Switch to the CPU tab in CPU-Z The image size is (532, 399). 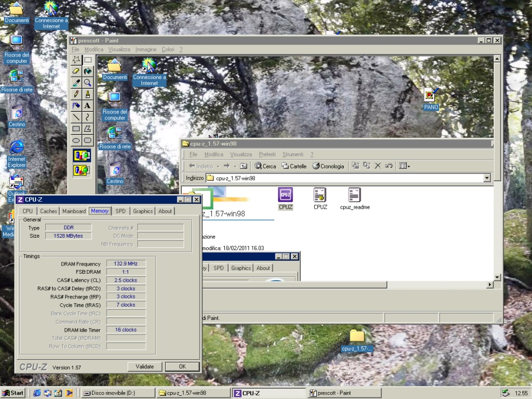point(27,211)
